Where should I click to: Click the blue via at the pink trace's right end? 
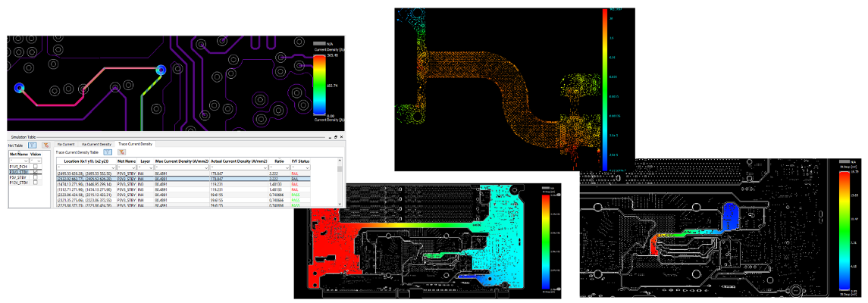[161, 70]
